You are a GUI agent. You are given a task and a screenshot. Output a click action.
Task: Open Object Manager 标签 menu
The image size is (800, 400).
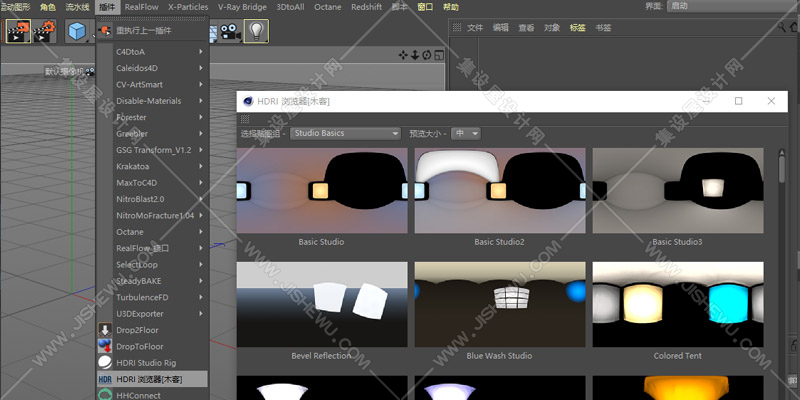click(578, 28)
